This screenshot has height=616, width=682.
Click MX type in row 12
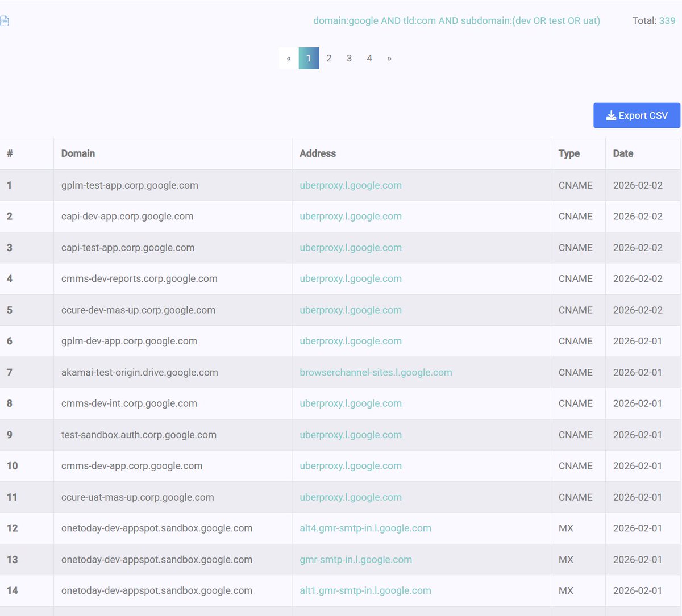coord(566,528)
